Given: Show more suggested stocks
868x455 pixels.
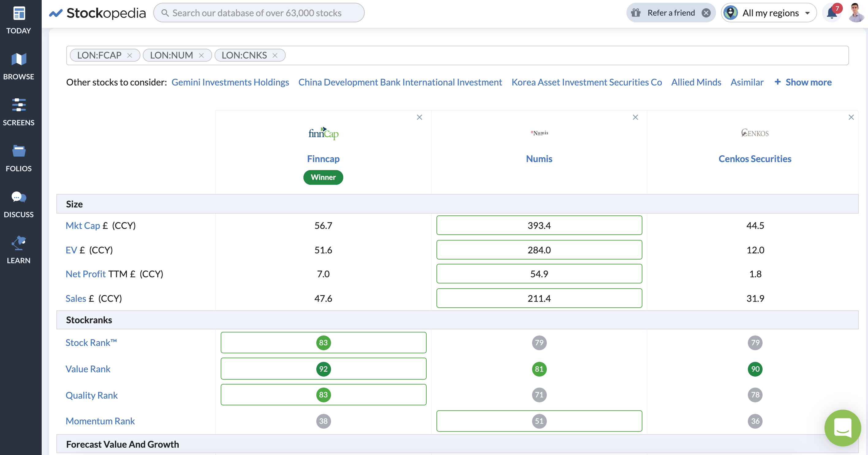Looking at the screenshot, I should tap(803, 82).
